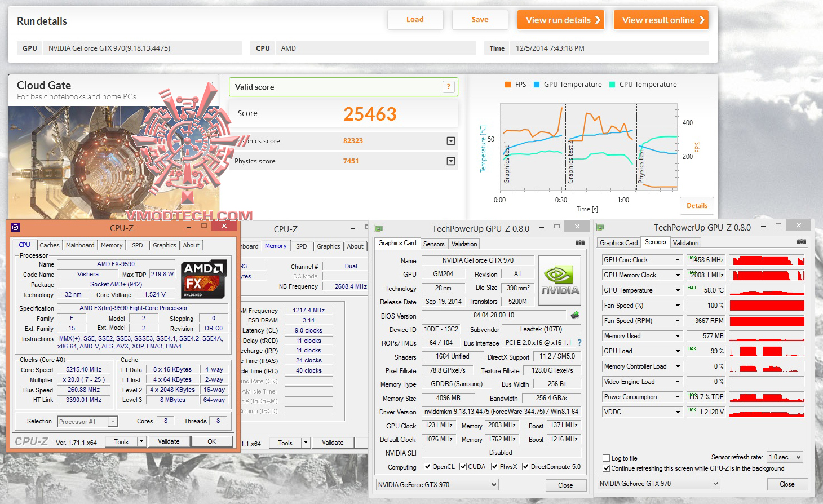Click the GPU-Z app icon in the Graphics Card window title bar

tap(379, 228)
